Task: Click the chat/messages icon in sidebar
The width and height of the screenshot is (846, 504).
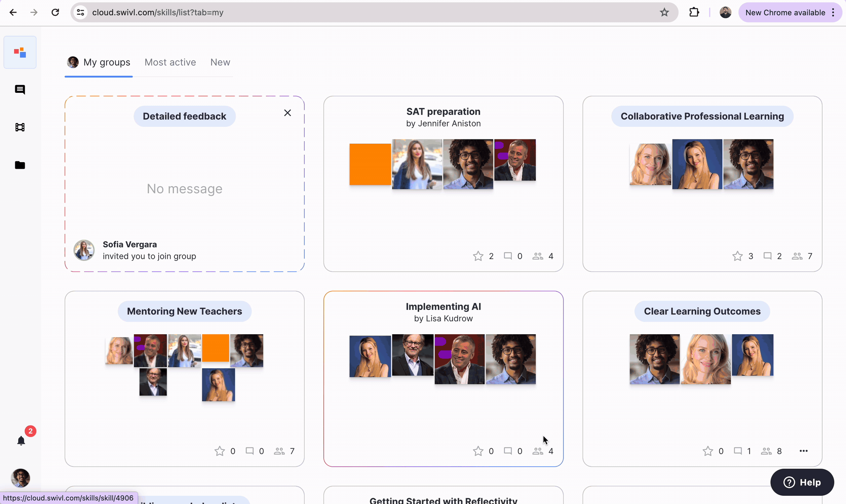Action: [20, 89]
